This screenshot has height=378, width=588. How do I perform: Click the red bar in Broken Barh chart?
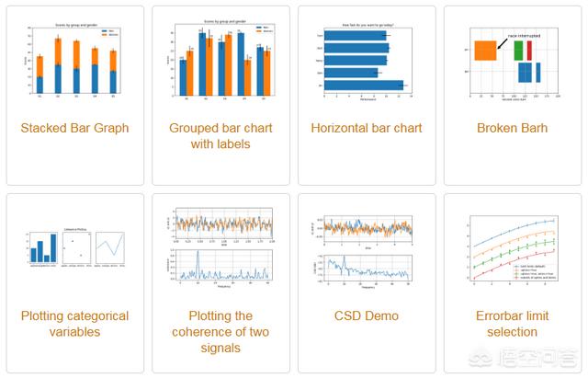[529, 51]
